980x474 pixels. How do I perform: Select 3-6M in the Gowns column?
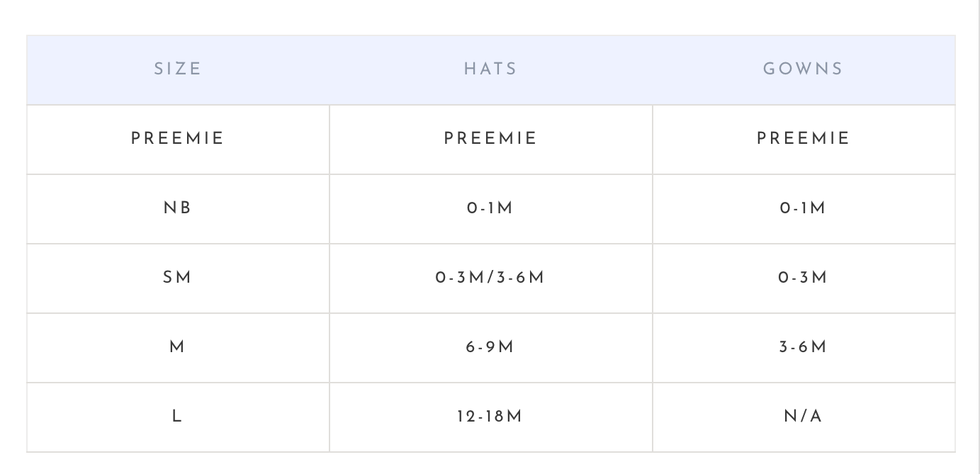click(803, 347)
